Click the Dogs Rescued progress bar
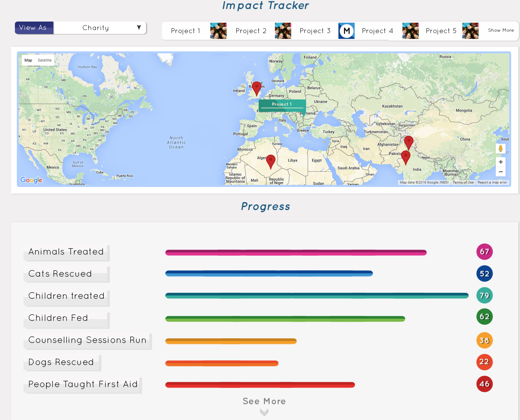This screenshot has width=520, height=420. [222, 363]
